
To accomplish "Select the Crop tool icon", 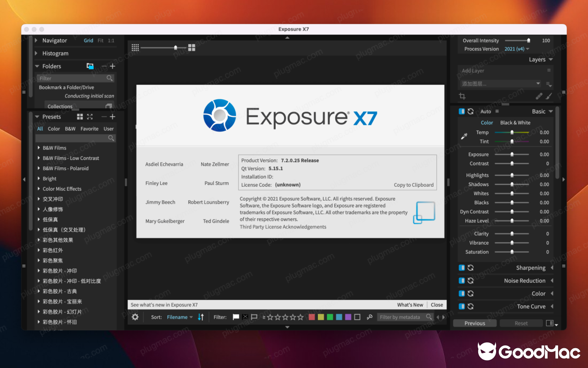I will click(462, 96).
